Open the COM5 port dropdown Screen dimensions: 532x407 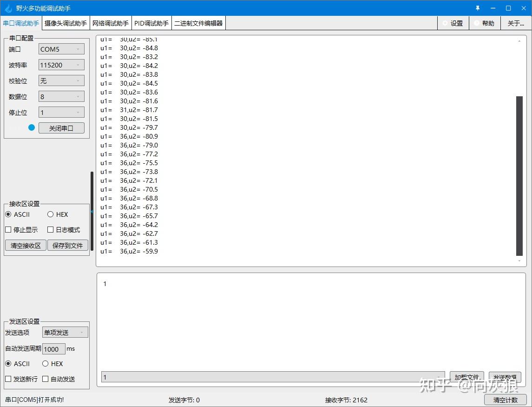point(61,49)
